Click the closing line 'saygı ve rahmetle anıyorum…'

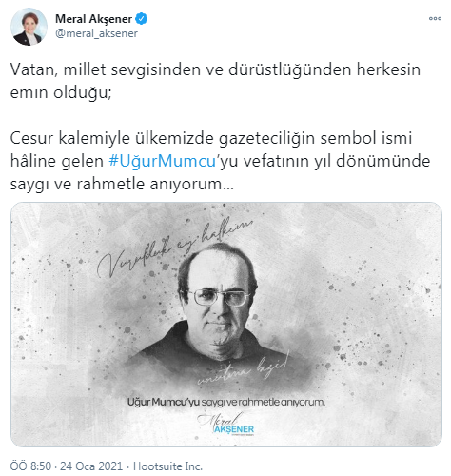(x=122, y=184)
